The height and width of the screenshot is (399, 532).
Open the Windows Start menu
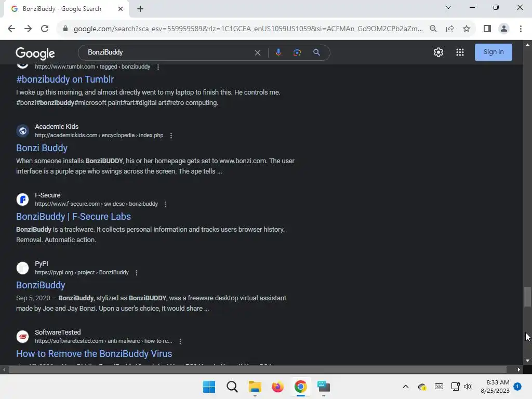[209, 387]
